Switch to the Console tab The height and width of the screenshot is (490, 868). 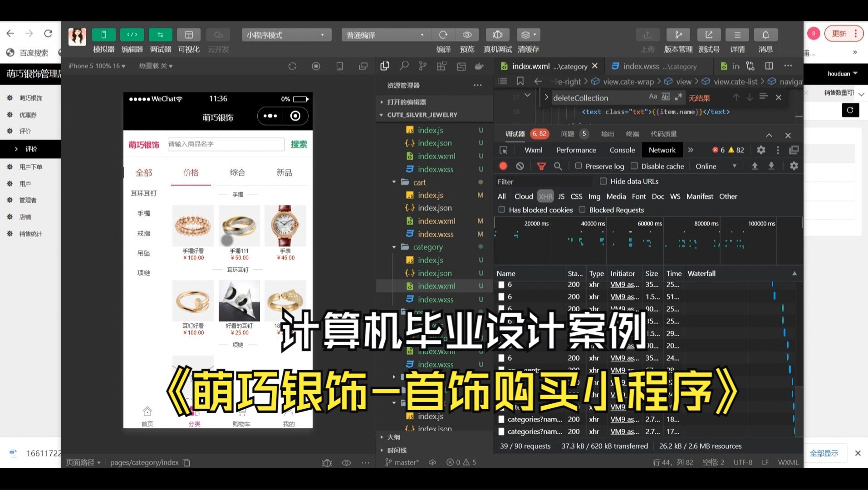[622, 150]
